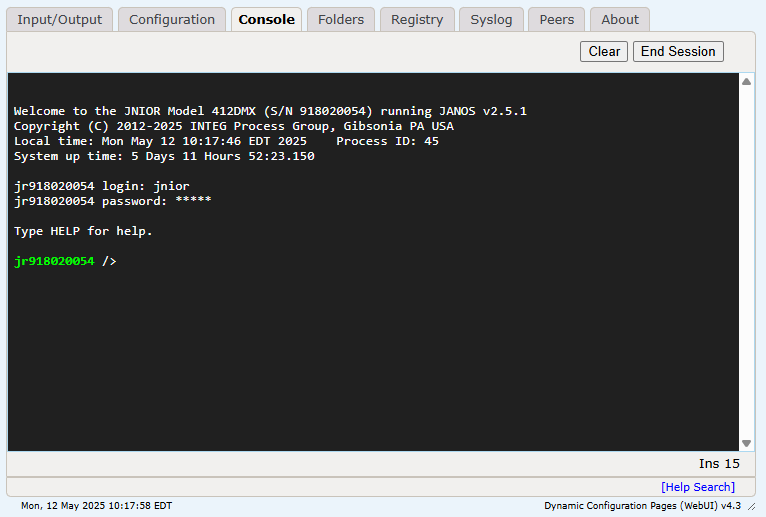Click the WebUI v4.3 version label

tap(642, 506)
